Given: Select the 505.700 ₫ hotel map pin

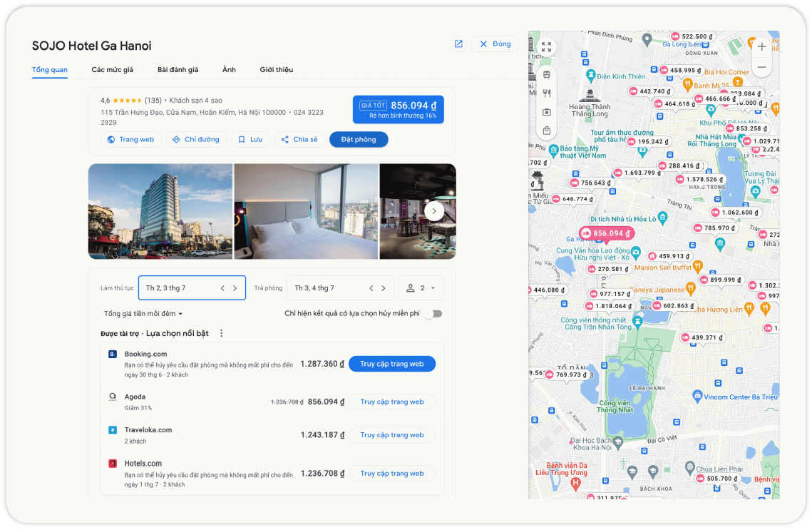Looking at the screenshot, I should 717,479.
